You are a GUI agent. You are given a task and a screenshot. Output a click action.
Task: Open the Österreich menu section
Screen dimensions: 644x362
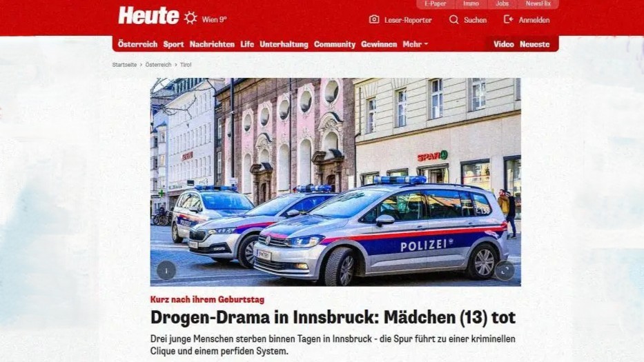click(137, 44)
